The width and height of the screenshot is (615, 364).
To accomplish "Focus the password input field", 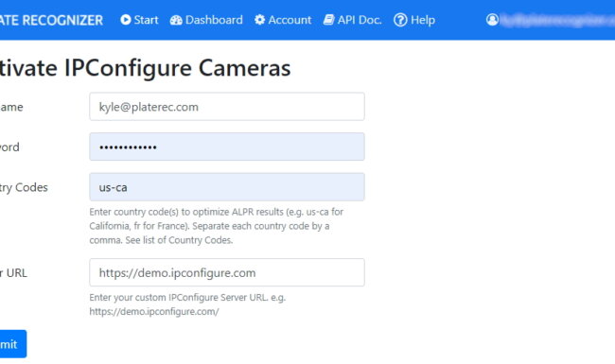I will tap(227, 147).
